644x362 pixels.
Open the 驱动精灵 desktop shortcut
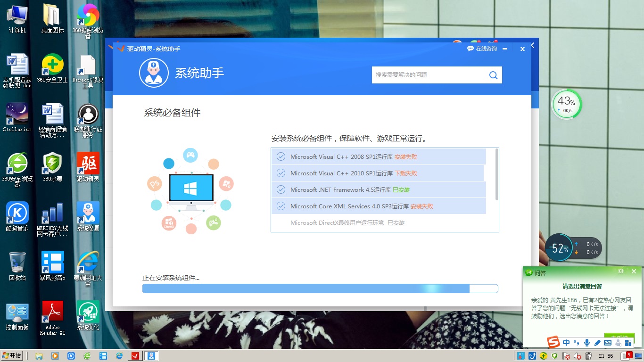point(88,167)
